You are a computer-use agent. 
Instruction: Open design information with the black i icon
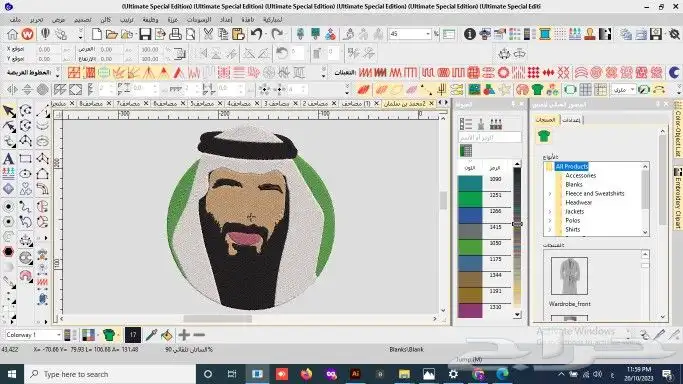[470, 34]
